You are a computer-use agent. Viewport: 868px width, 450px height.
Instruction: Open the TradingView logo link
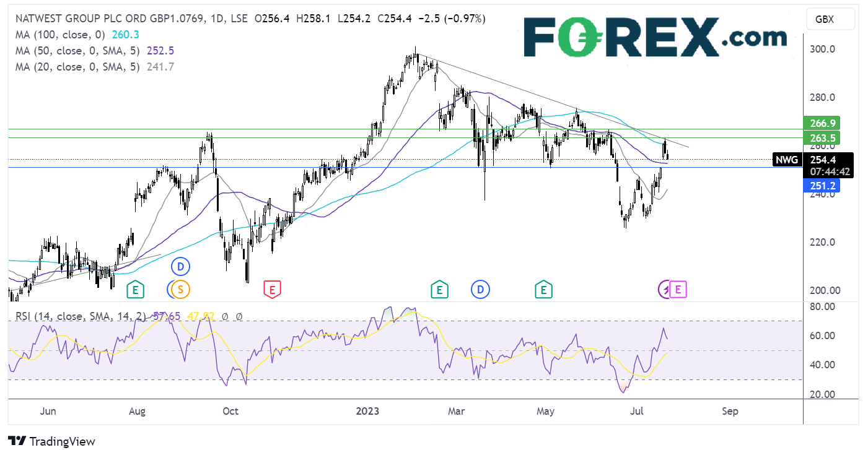(52, 441)
